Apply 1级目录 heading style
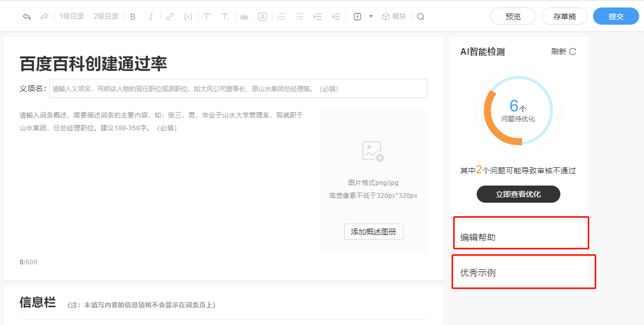Viewport: 644px width, 325px height. tap(72, 17)
